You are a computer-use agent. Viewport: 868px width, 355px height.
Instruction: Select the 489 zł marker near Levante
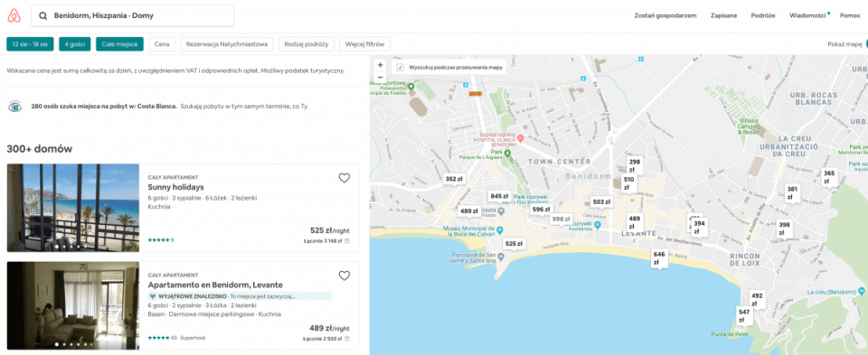635,222
